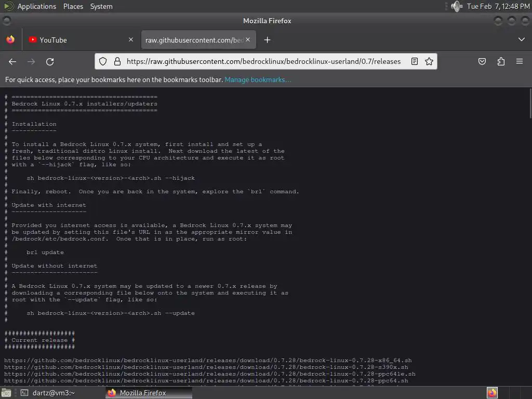Show site security padlock info
532x399 pixels.
pyautogui.click(x=117, y=61)
